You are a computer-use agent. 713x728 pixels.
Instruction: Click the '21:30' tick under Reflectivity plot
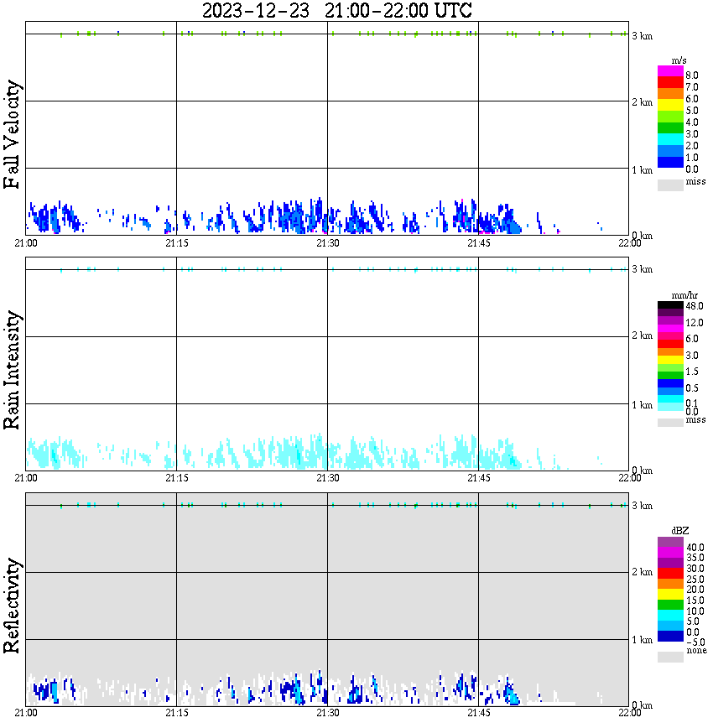(328, 713)
